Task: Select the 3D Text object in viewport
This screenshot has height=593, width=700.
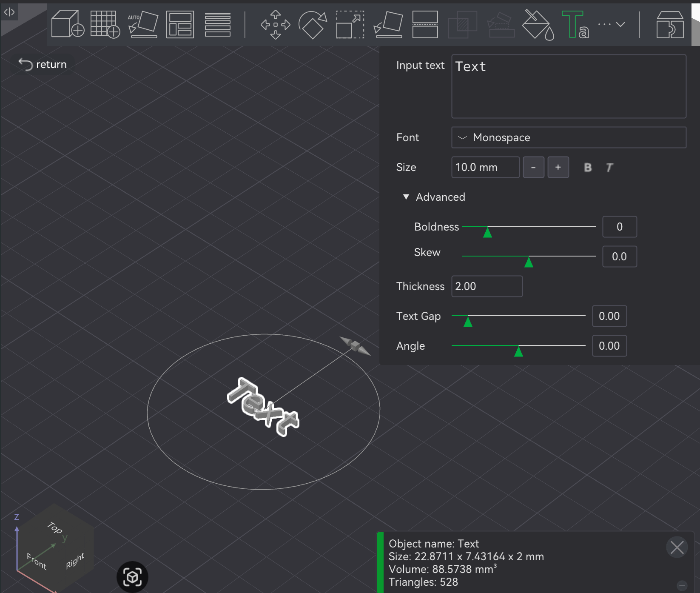Action: coord(263,407)
